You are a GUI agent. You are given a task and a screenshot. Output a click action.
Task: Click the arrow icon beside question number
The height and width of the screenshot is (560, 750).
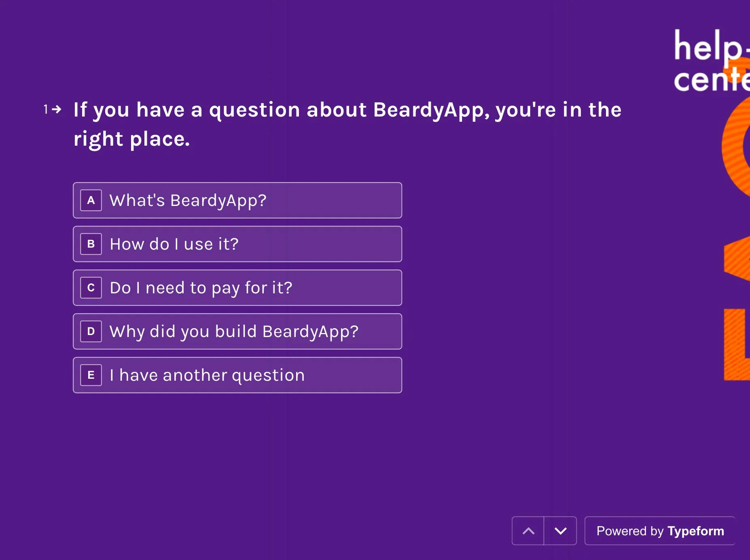pyautogui.click(x=57, y=109)
